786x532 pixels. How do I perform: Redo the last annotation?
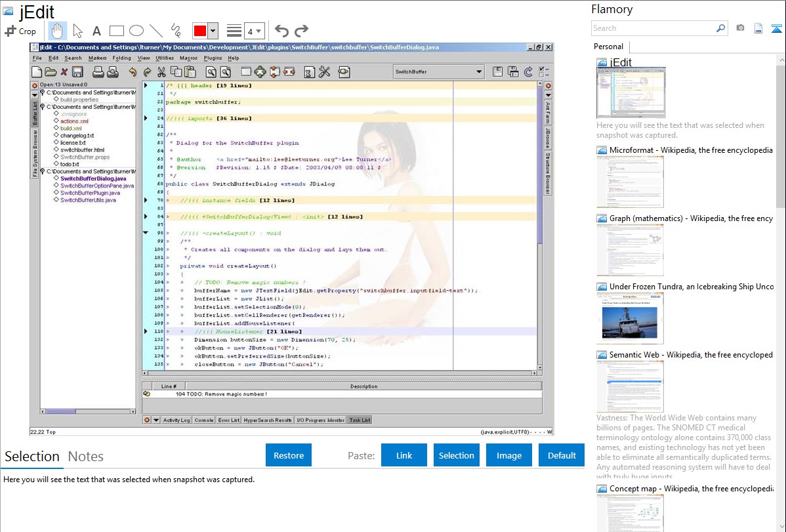coord(301,31)
